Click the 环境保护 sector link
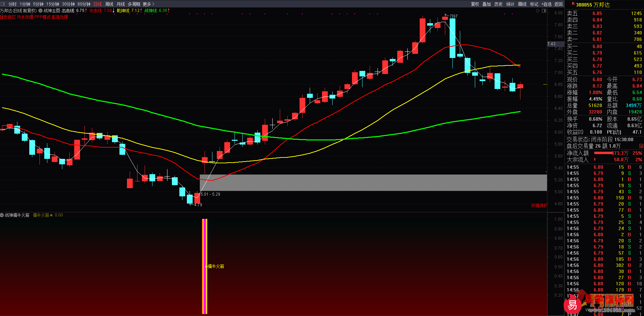 point(539,206)
